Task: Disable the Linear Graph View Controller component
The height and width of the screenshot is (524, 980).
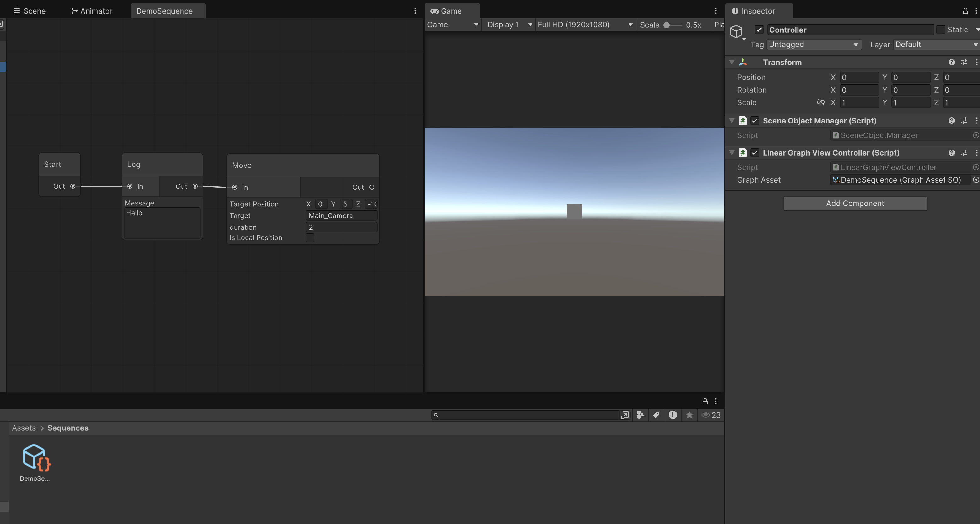Action: click(x=755, y=153)
